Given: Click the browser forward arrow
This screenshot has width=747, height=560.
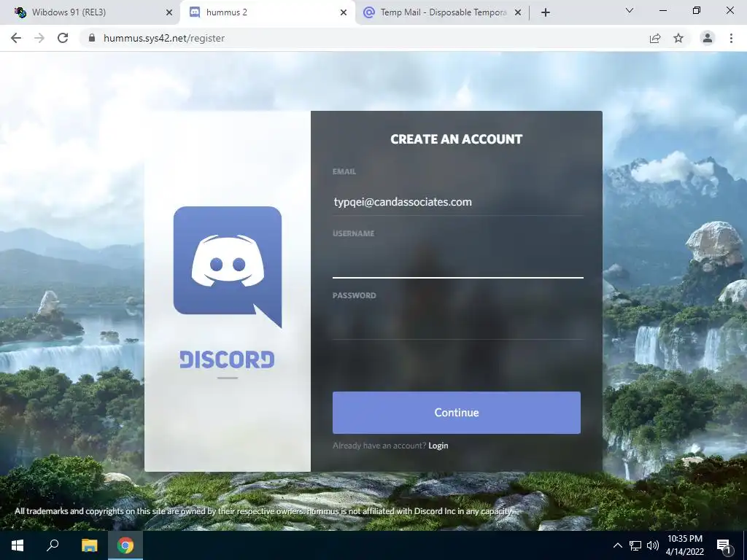Looking at the screenshot, I should point(39,38).
